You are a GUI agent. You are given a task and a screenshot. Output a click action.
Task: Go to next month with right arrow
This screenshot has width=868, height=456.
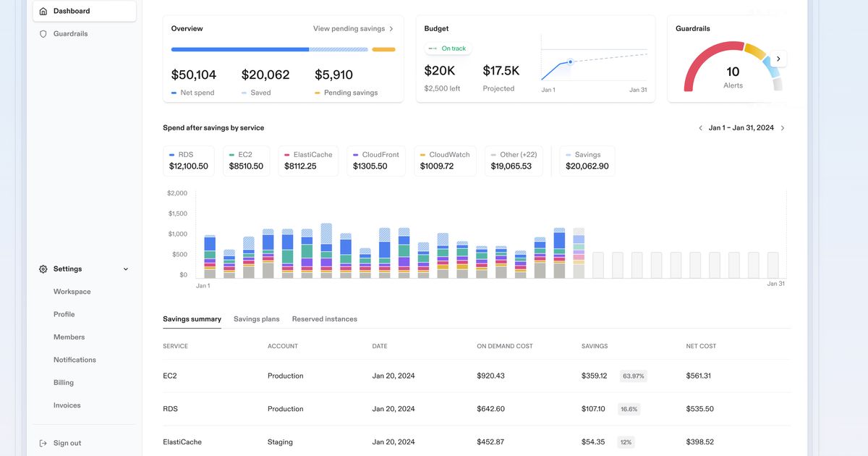coord(783,128)
